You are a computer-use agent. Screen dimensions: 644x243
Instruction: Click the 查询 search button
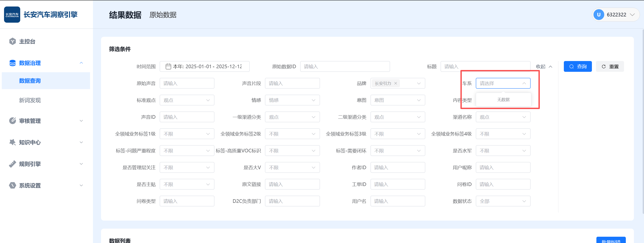(x=578, y=66)
